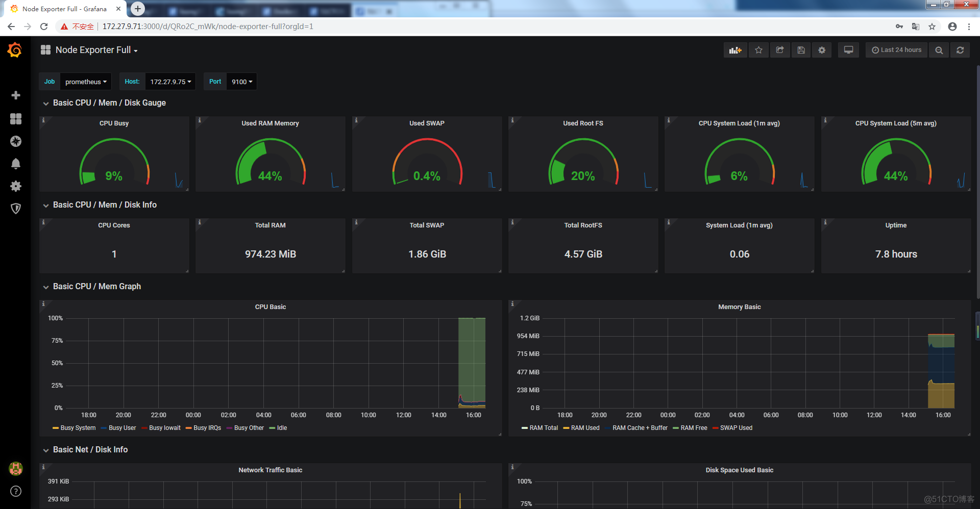
Task: Open the Server Admin shield icon
Action: pos(16,209)
